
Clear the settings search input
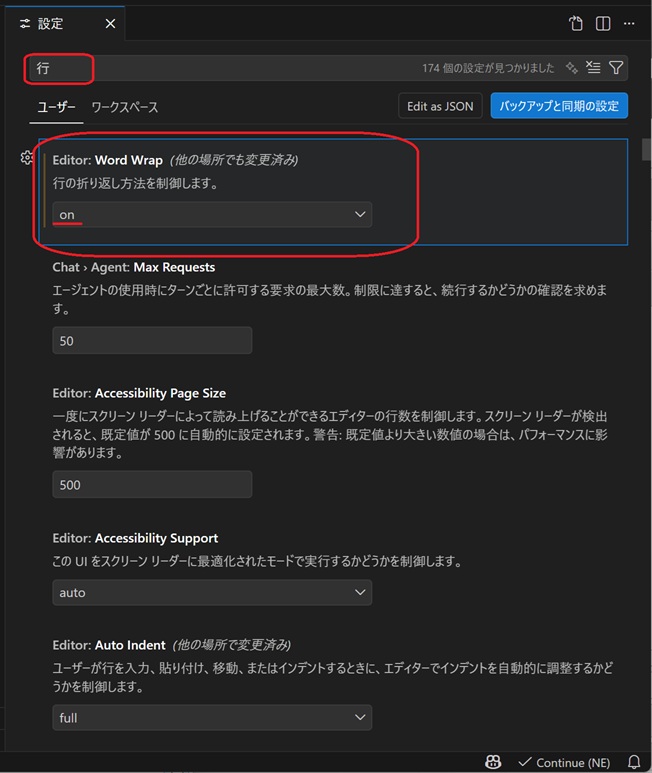coord(593,68)
